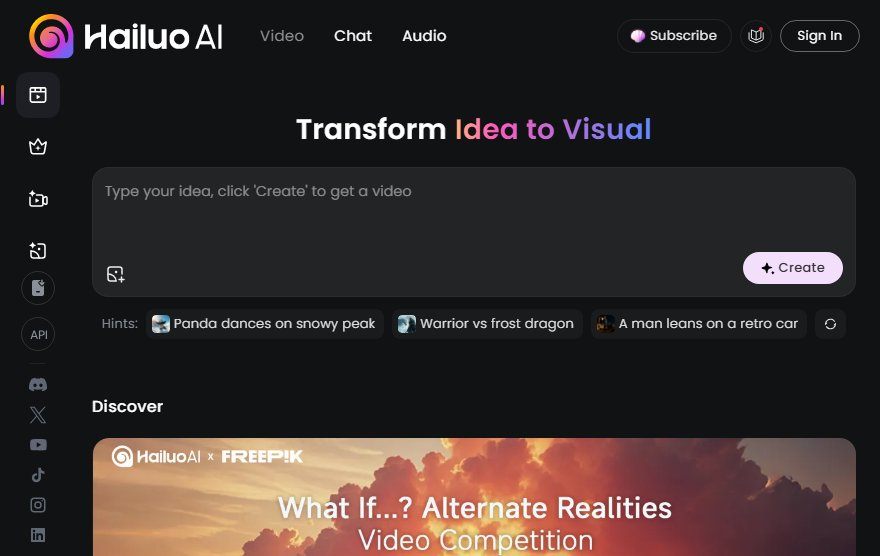Open the image generation sidebar icon
This screenshot has width=880, height=556.
pos(38,250)
